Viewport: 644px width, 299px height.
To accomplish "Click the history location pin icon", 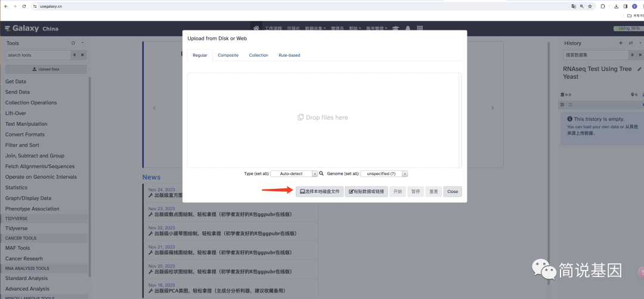I will [x=634, y=95].
